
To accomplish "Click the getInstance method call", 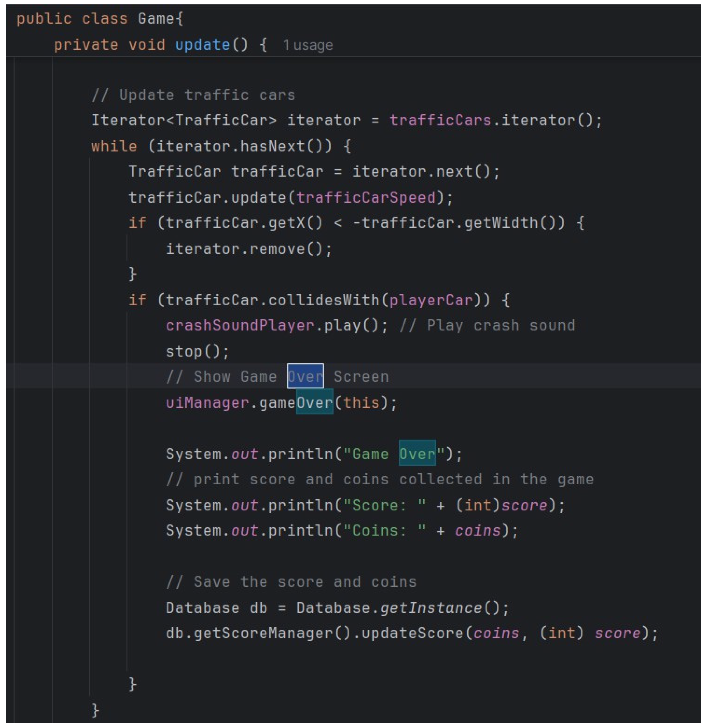I will [x=431, y=608].
